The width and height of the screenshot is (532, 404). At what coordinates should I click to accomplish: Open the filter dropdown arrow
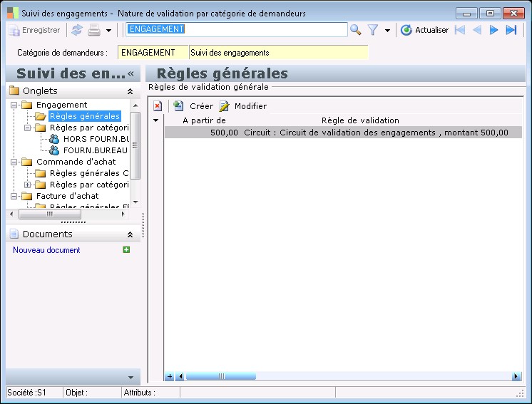387,31
